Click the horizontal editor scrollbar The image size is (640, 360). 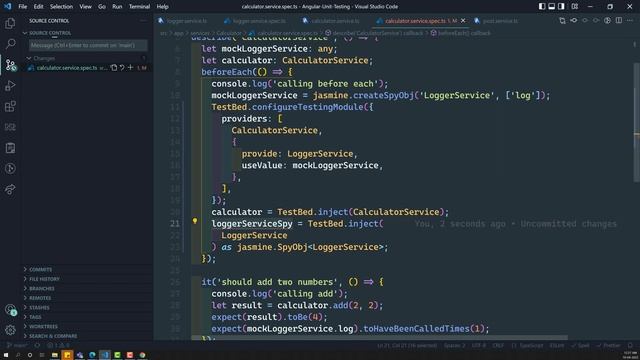point(379,338)
